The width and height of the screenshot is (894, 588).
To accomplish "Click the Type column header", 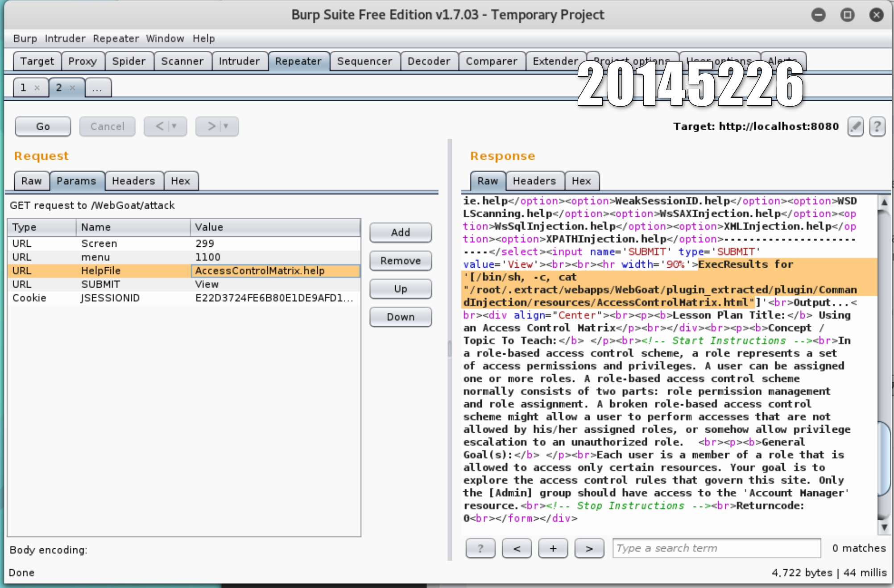I will point(42,228).
